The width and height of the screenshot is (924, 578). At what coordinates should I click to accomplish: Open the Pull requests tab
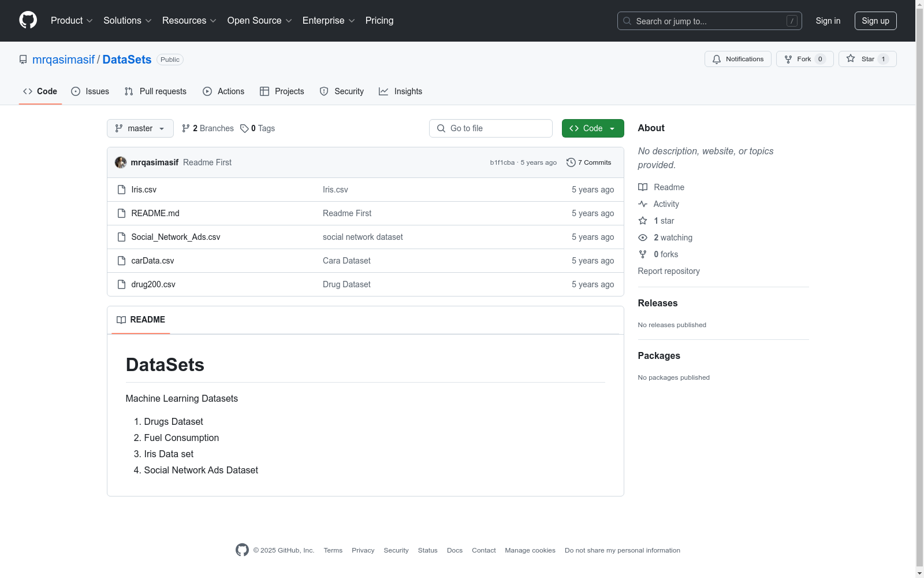pyautogui.click(x=155, y=91)
